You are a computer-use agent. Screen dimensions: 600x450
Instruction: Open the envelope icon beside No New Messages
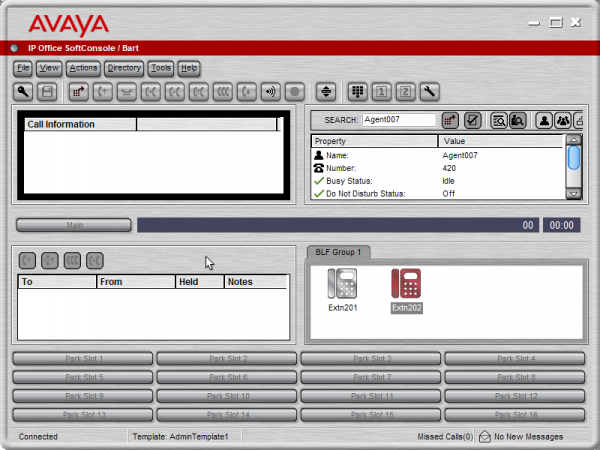tap(485, 437)
